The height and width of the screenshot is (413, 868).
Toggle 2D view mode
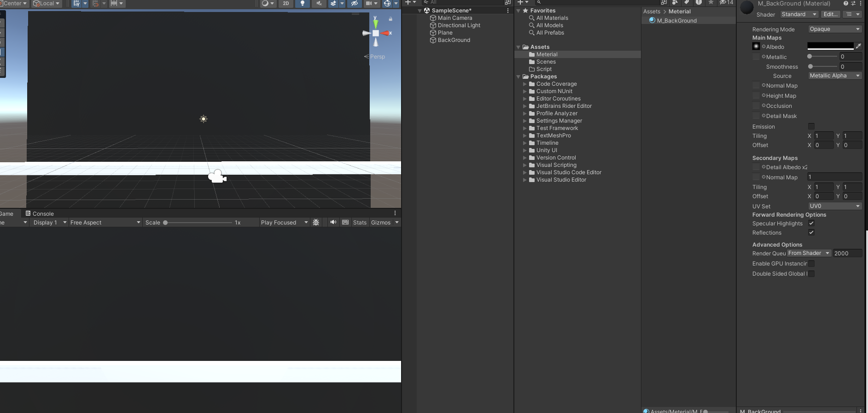[286, 3]
